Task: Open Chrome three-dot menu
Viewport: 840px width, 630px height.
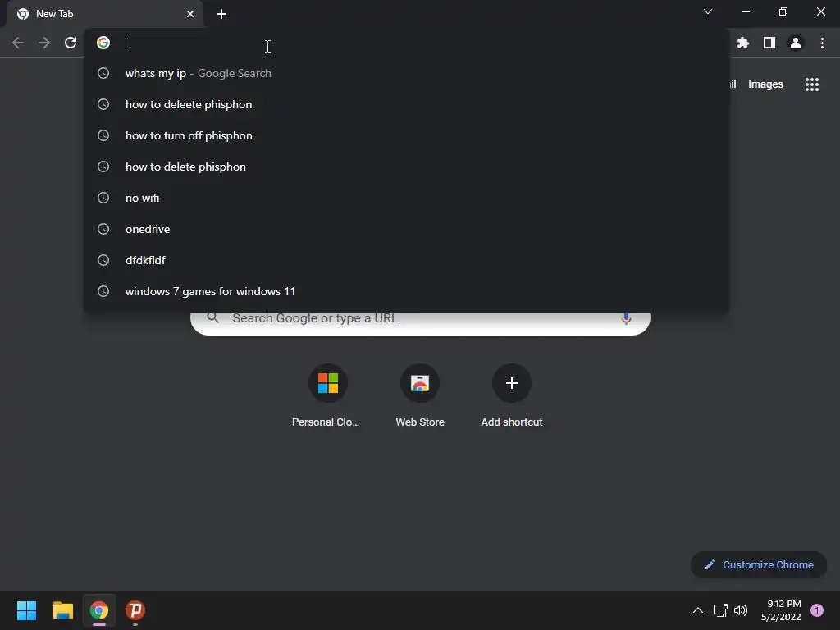Action: click(822, 43)
